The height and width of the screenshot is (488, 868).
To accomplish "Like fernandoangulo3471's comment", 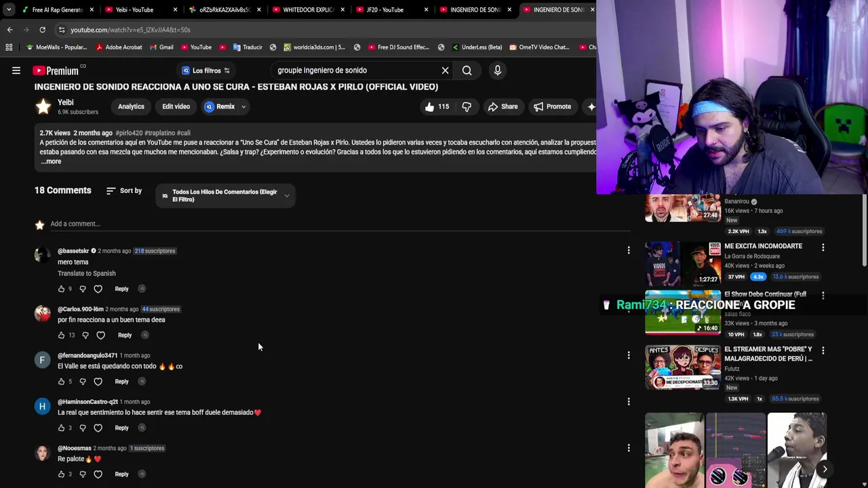I will (61, 382).
